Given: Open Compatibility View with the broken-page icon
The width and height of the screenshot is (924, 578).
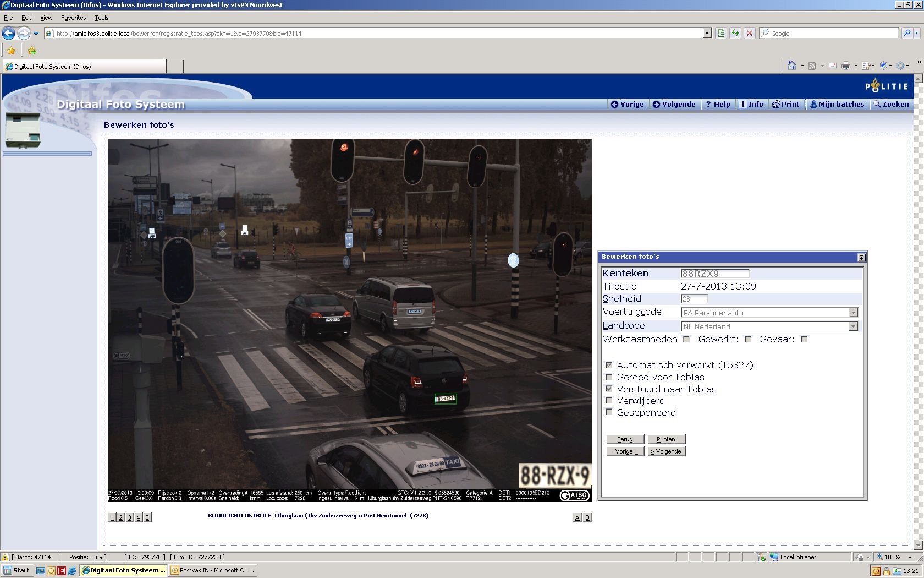Looking at the screenshot, I should (x=721, y=33).
